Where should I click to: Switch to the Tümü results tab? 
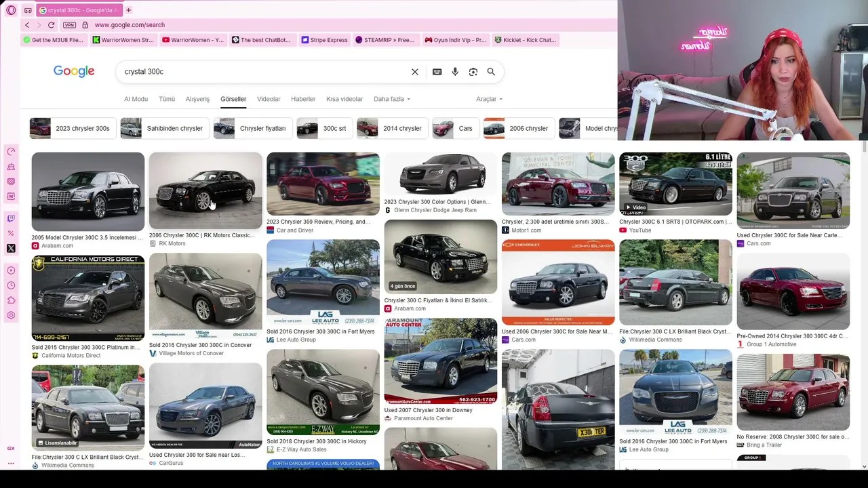click(x=167, y=99)
